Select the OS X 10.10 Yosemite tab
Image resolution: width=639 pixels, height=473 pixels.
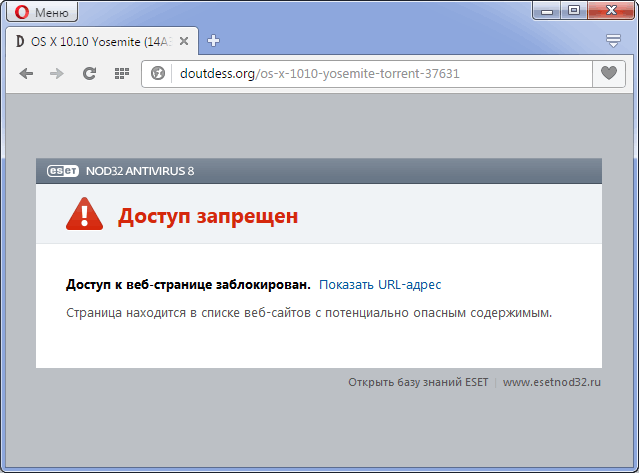click(102, 41)
